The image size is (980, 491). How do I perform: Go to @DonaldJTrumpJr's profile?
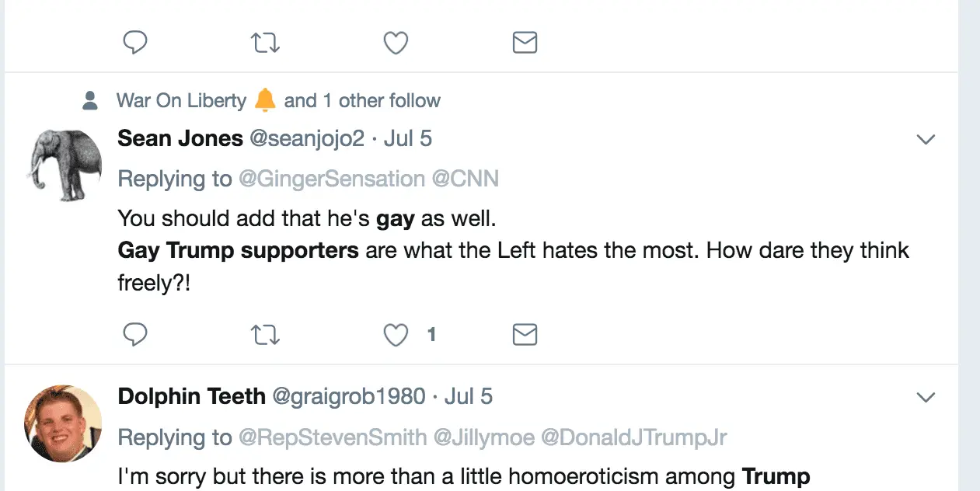point(633,437)
